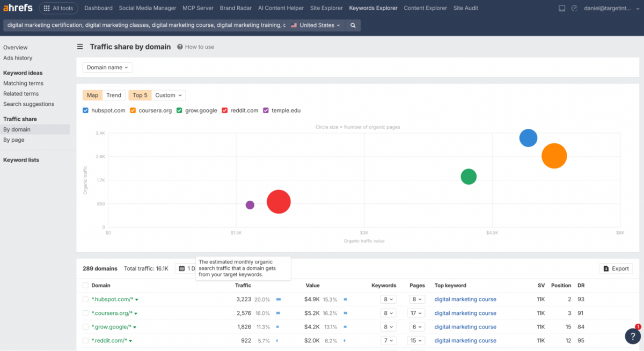Uncheck reddit.com legend checkbox
The image size is (644, 351).
[225, 111]
